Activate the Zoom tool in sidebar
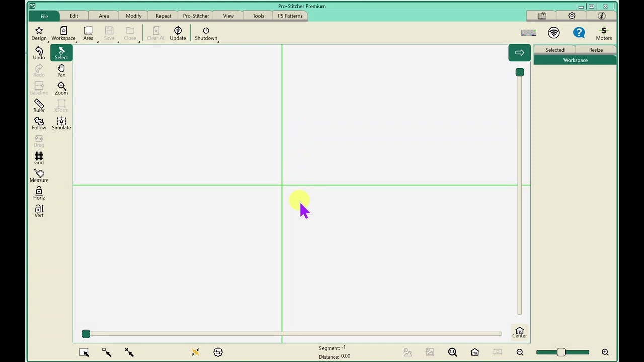This screenshot has width=644, height=362. pyautogui.click(x=61, y=88)
